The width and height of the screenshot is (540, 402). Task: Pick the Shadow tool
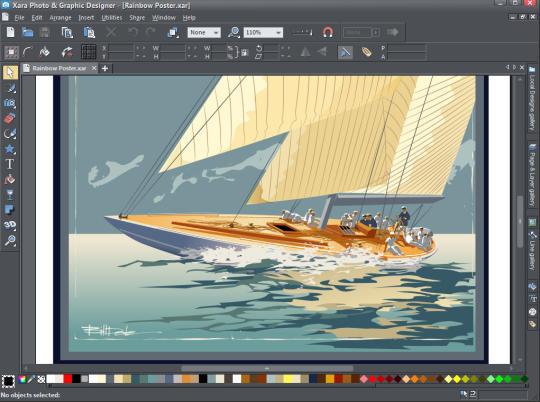[10, 209]
